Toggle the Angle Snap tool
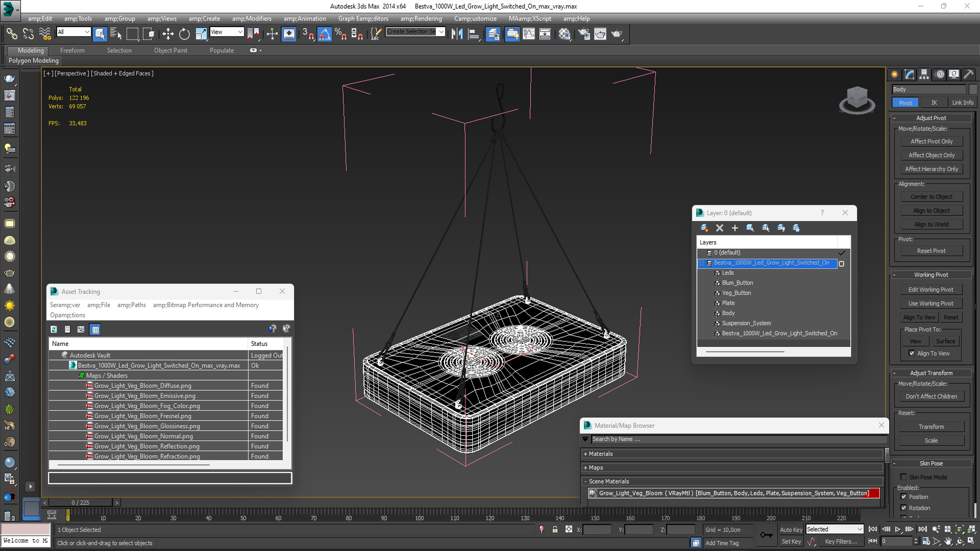 [x=325, y=34]
